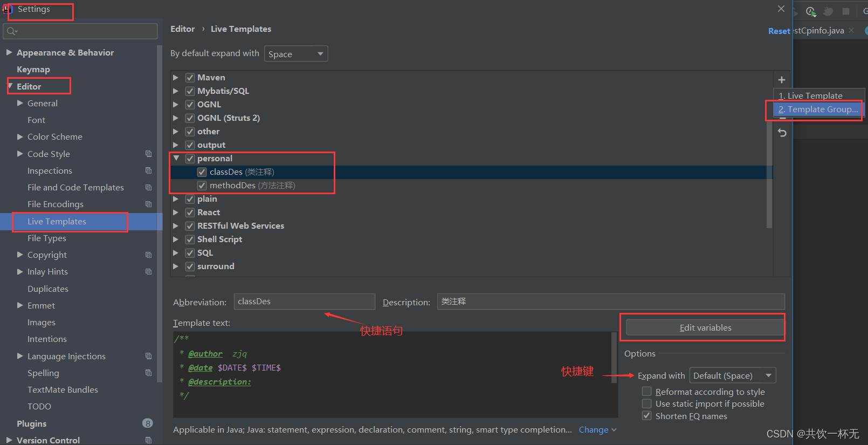Open Keymap settings page
This screenshot has width=868, height=445.
pyautogui.click(x=33, y=69)
